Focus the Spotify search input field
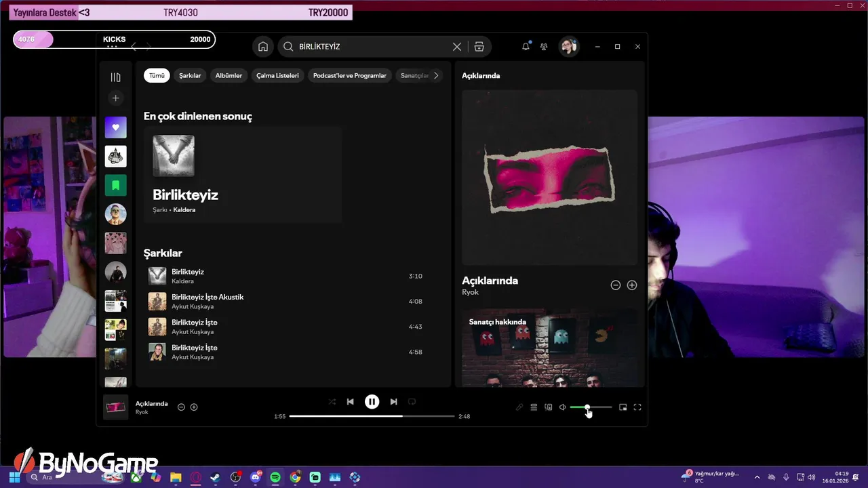The image size is (868, 488). [373, 47]
